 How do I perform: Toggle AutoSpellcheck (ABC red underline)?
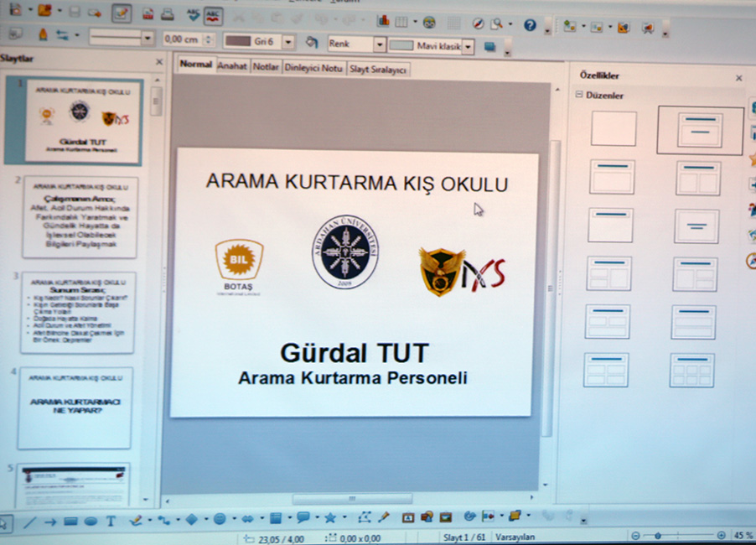pyautogui.click(x=213, y=17)
